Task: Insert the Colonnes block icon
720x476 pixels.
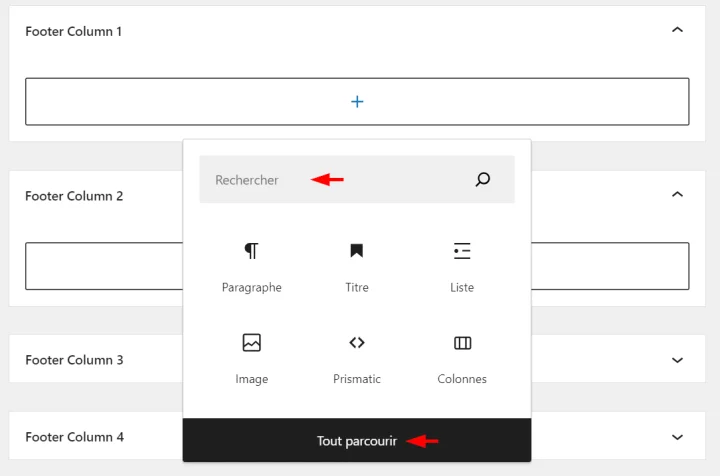Action: pos(462,343)
